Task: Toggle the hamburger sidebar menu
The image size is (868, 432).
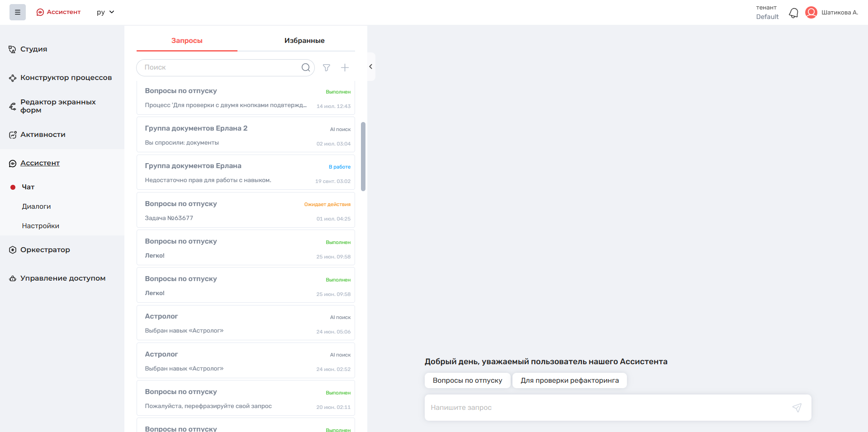Action: tap(18, 12)
